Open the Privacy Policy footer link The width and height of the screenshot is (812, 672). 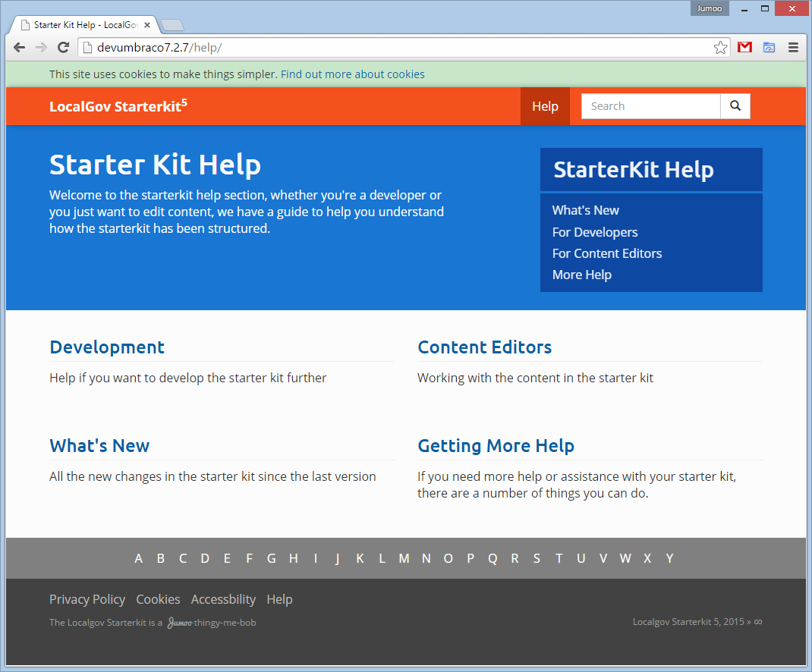pyautogui.click(x=87, y=599)
